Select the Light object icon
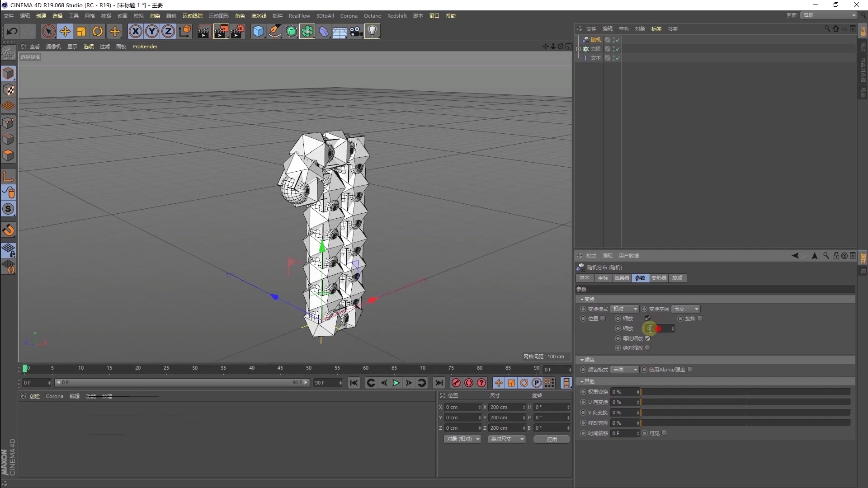This screenshot has width=868, height=488. tap(372, 31)
